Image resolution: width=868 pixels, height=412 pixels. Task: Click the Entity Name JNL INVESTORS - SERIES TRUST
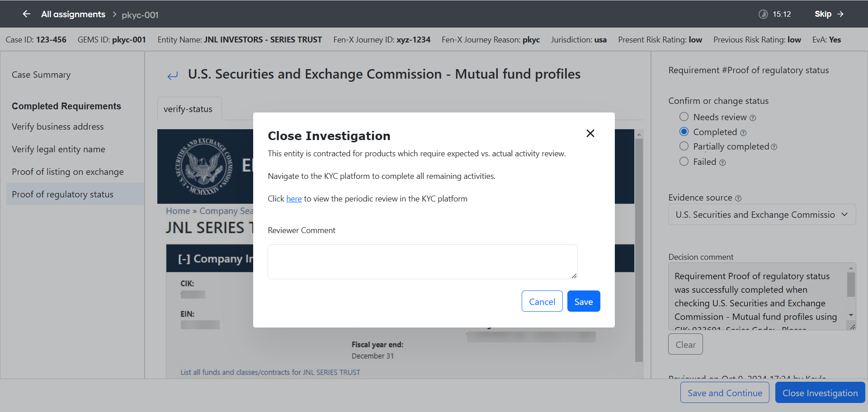click(x=263, y=40)
